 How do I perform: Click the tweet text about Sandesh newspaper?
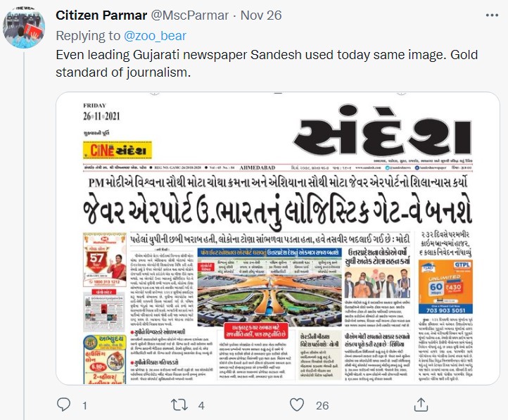(x=267, y=63)
